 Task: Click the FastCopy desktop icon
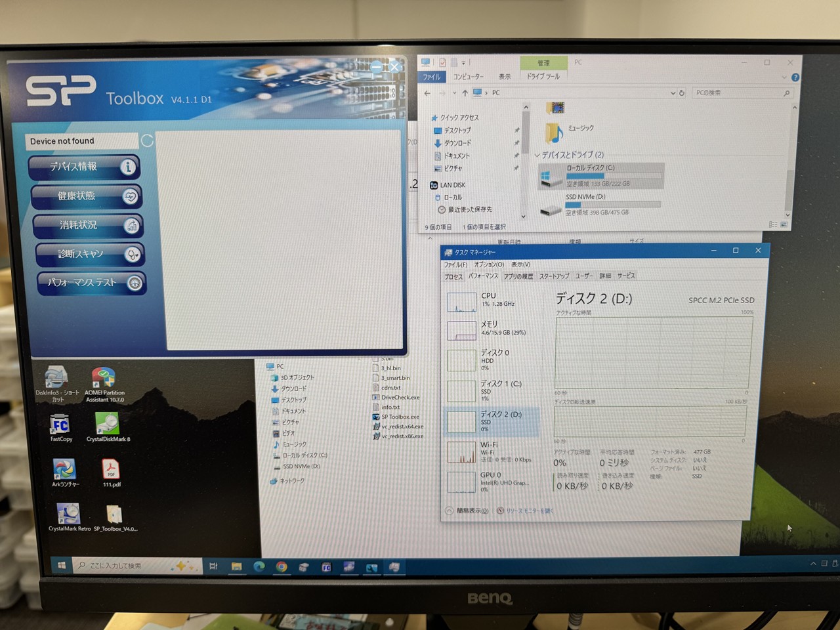pyautogui.click(x=60, y=425)
